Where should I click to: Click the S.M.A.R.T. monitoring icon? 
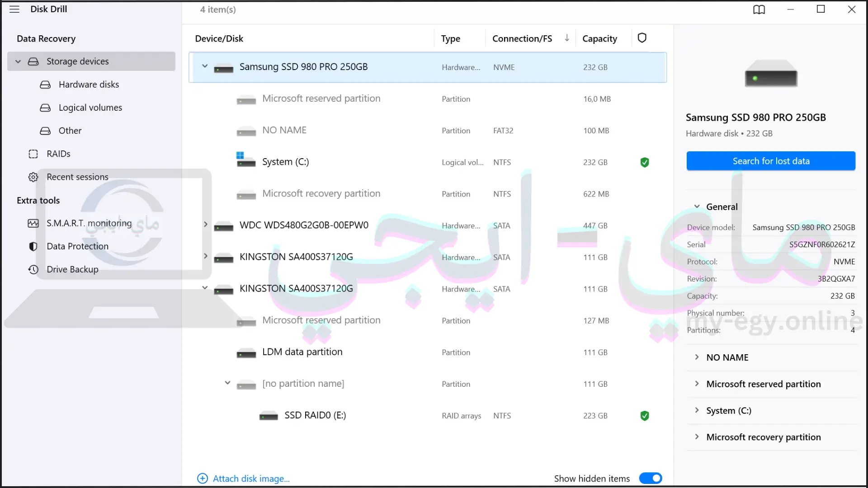click(33, 222)
